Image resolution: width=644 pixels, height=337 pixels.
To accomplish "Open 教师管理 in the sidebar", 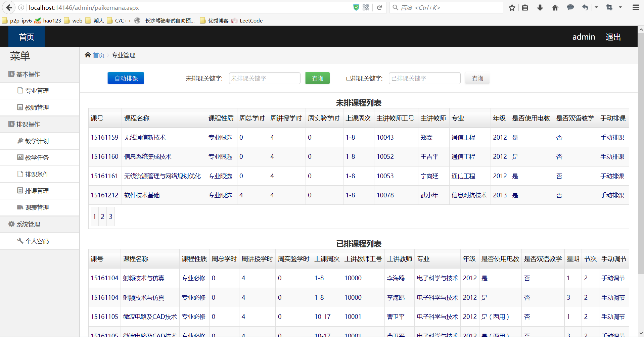I will click(40, 107).
